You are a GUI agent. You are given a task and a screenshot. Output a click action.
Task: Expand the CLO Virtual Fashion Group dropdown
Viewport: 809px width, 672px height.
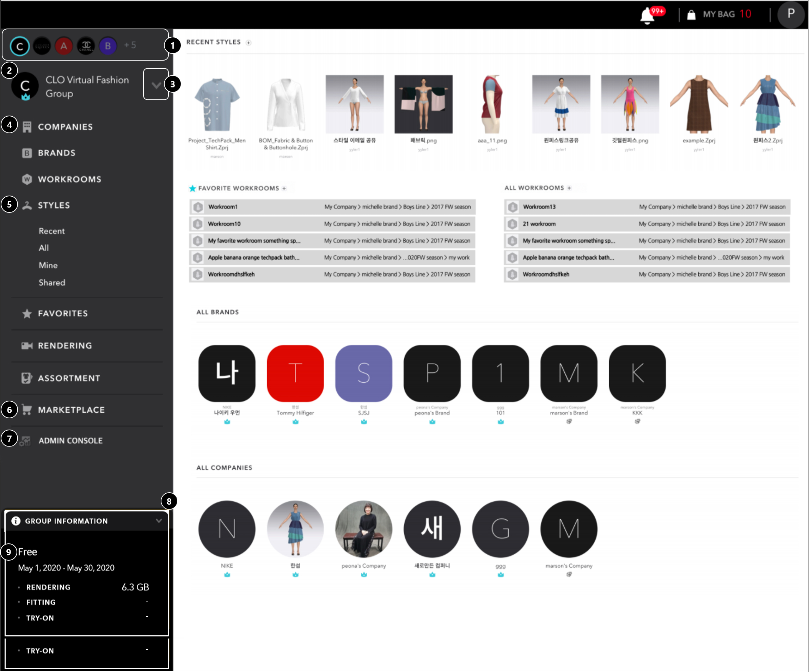click(156, 86)
